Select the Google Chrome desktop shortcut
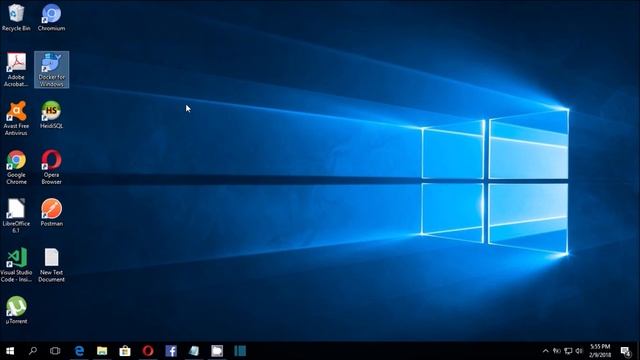Image resolution: width=640 pixels, height=360 pixels. click(16, 167)
